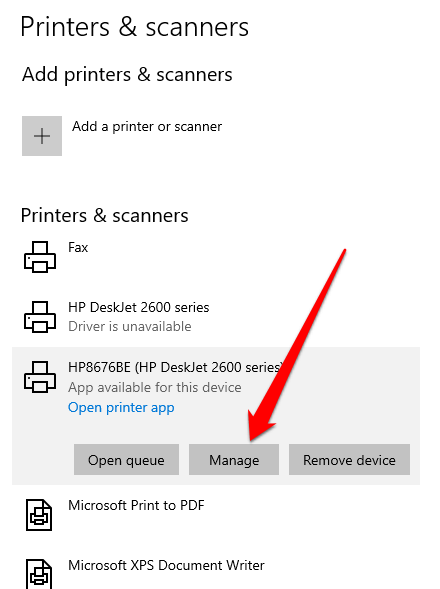Select the 'HP DeskJet 2600 series' entry name
Image resolution: width=440 pixels, height=589 pixels.
click(139, 307)
